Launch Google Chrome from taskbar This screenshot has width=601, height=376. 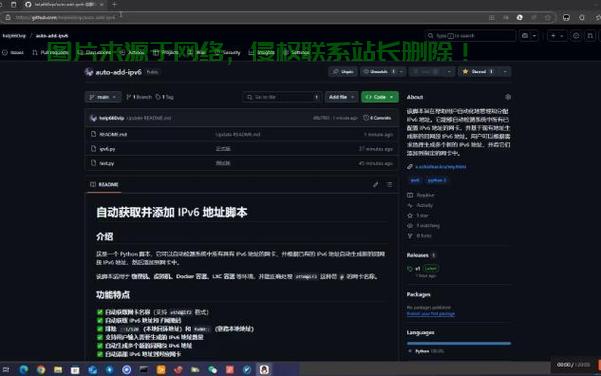41,369
